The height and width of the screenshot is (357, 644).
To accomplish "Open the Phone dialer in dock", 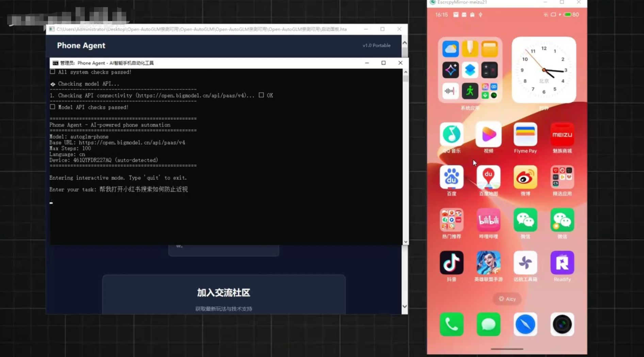I will [451, 324].
